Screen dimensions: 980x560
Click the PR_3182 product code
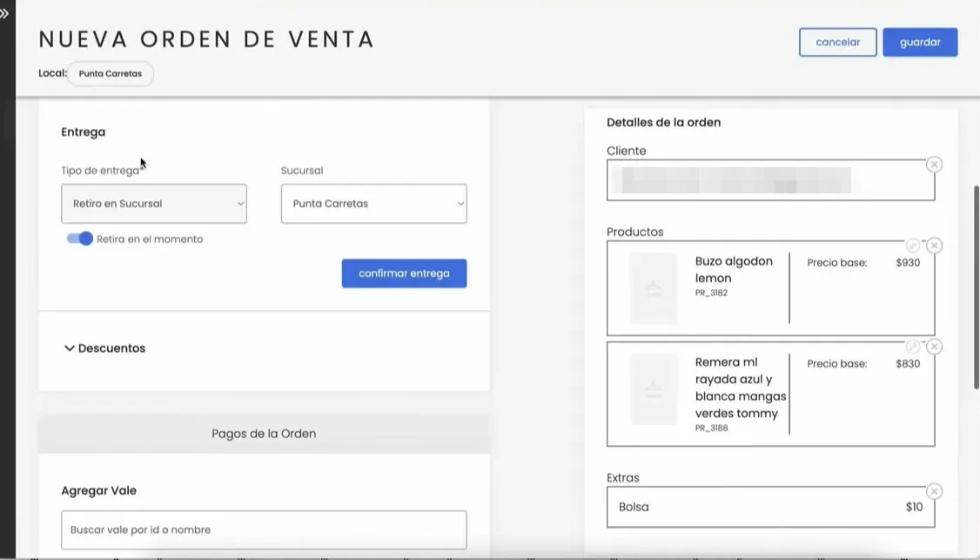pyautogui.click(x=711, y=293)
